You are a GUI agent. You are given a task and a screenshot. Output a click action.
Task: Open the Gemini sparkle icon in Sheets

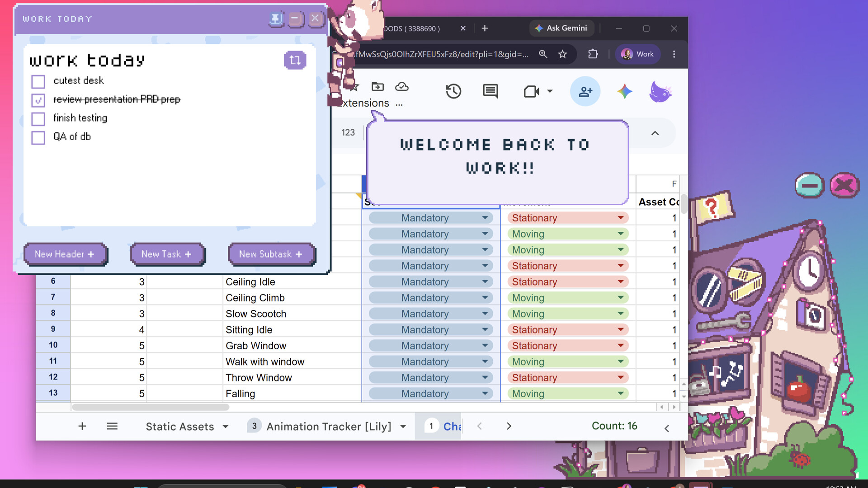coord(624,91)
